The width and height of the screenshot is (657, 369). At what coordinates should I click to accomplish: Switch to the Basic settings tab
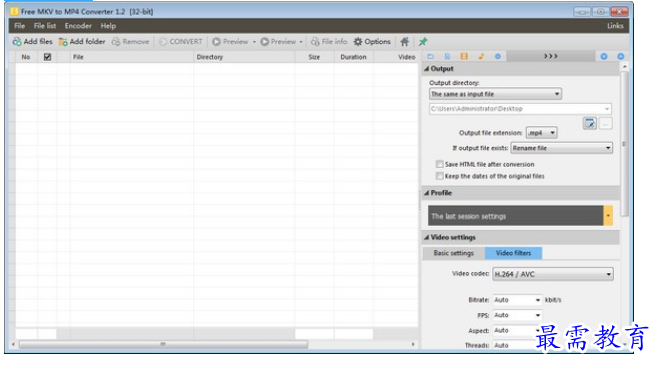click(x=453, y=253)
